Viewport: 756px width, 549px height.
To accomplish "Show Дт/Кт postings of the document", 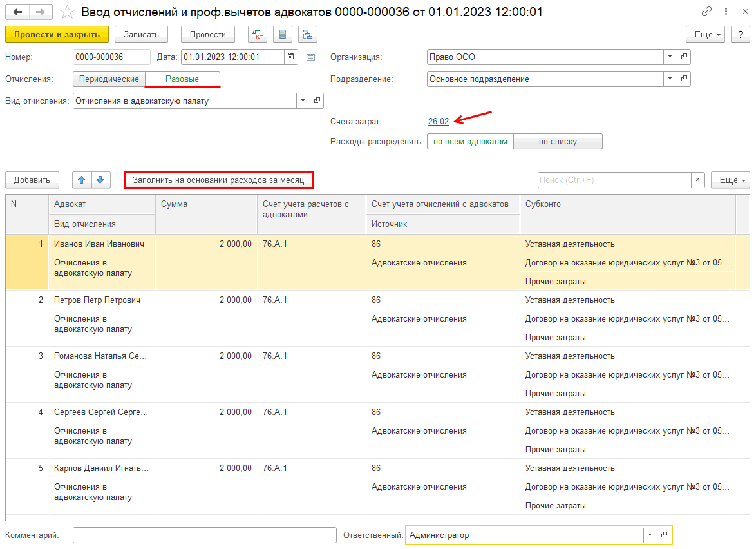I will (x=258, y=34).
